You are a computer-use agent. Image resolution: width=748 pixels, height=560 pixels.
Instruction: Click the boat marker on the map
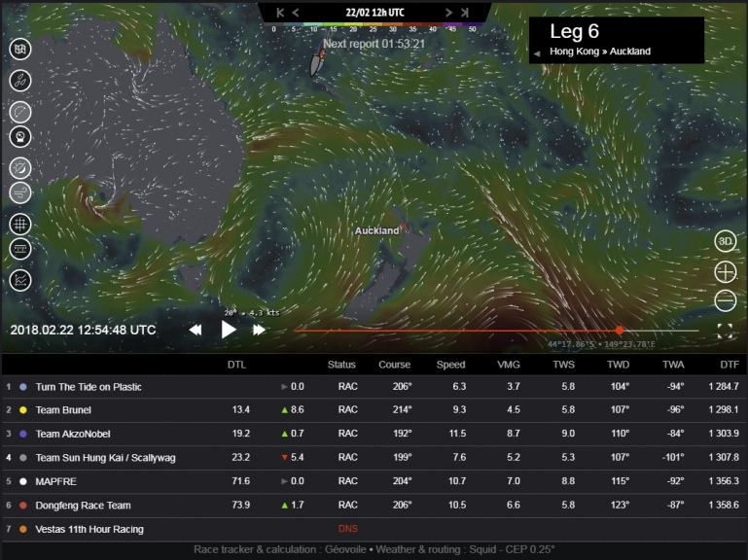click(317, 63)
